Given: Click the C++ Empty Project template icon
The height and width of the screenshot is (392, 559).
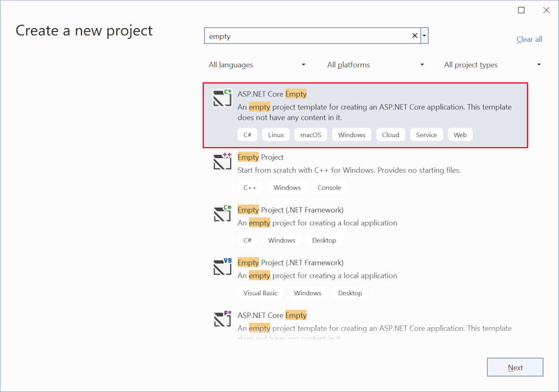Looking at the screenshot, I should [x=222, y=162].
